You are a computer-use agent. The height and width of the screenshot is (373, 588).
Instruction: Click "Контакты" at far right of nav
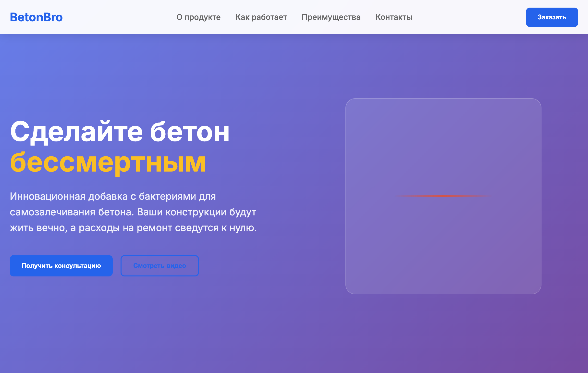tap(394, 17)
